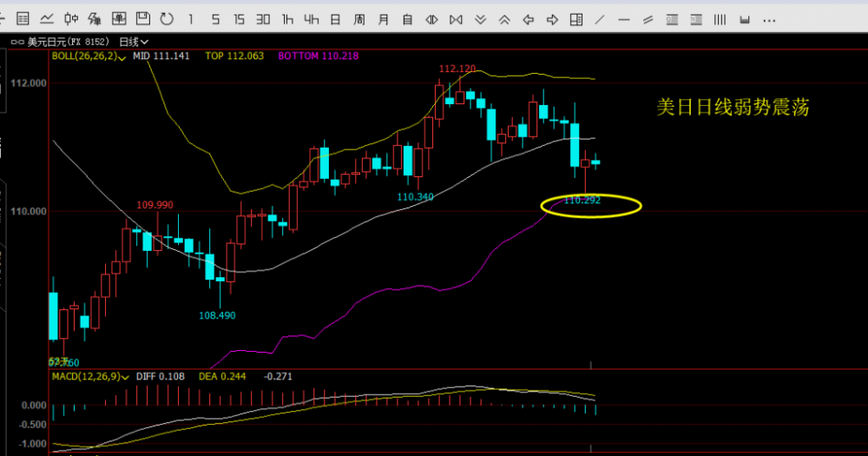Compress chart horizontally with inward arrows
868x456 pixels.
tap(457, 19)
